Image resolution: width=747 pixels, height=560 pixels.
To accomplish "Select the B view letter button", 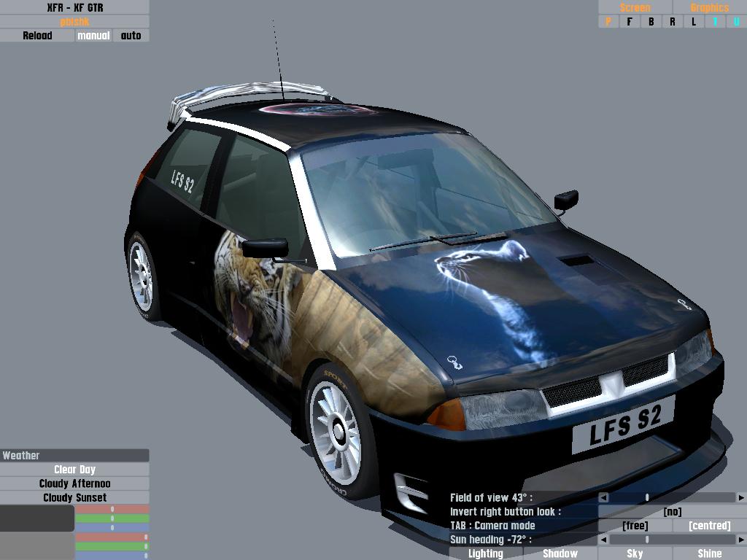I will [x=651, y=21].
